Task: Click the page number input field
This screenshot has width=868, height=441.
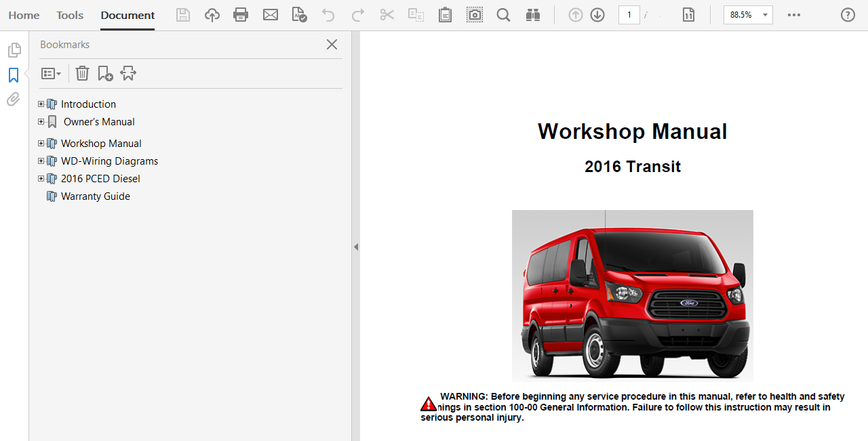Action: [x=629, y=15]
